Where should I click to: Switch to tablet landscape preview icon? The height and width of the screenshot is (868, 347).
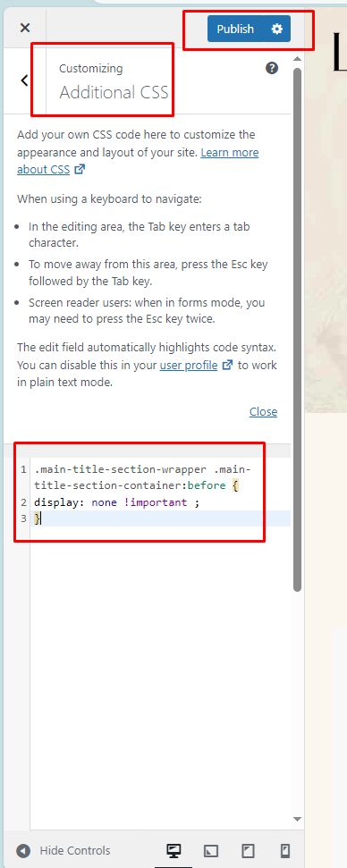point(211,851)
